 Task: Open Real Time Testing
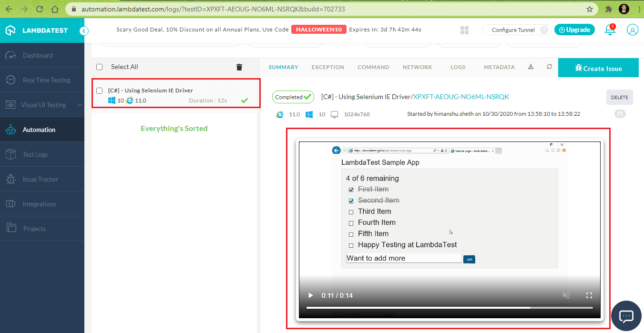pos(42,80)
